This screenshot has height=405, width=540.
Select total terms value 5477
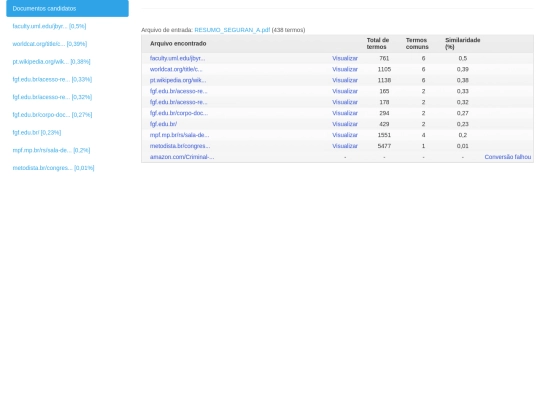(384, 146)
